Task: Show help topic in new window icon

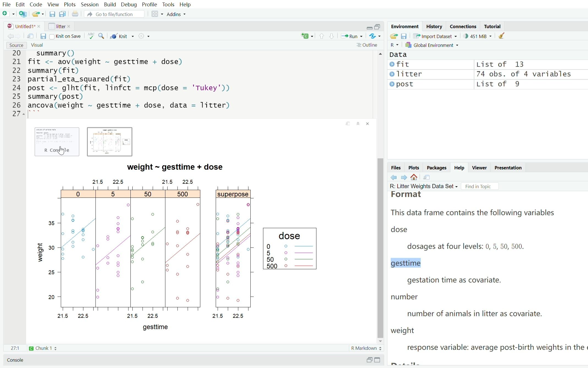Action: point(426,178)
